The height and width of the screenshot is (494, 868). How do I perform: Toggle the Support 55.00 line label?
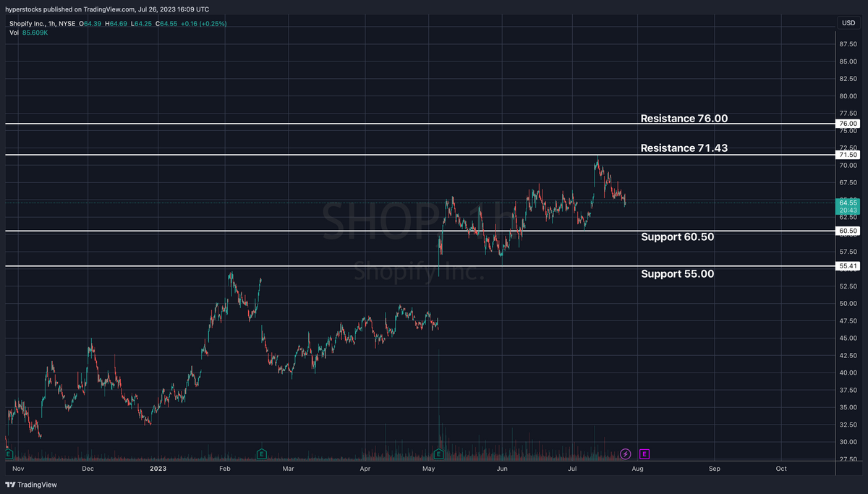click(x=677, y=273)
